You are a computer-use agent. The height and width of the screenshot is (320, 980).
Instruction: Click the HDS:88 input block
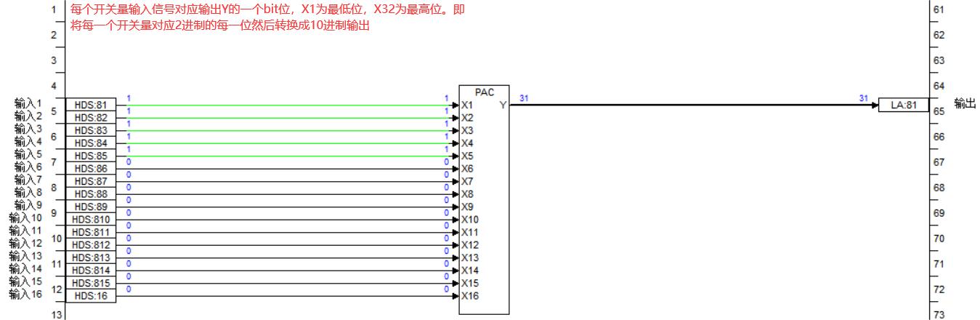pos(91,194)
